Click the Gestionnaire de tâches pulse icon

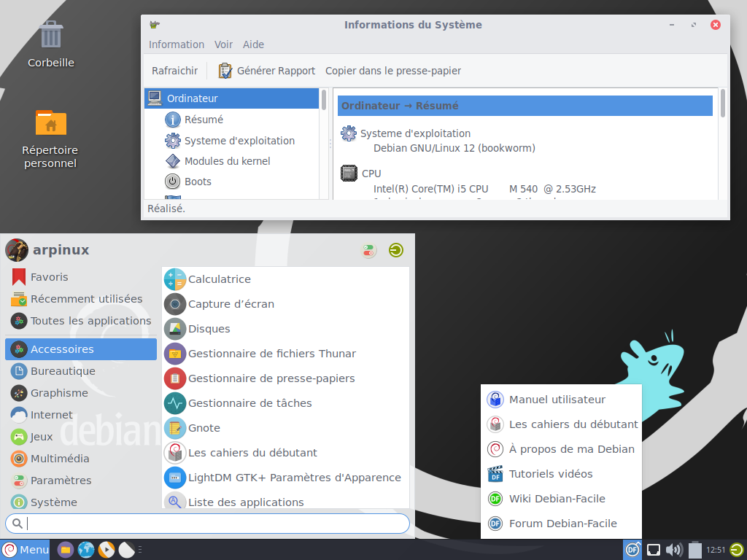[x=175, y=402]
